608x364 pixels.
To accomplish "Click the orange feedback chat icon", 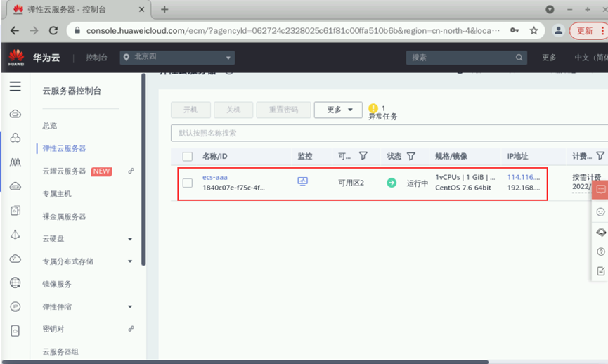I will [x=600, y=190].
